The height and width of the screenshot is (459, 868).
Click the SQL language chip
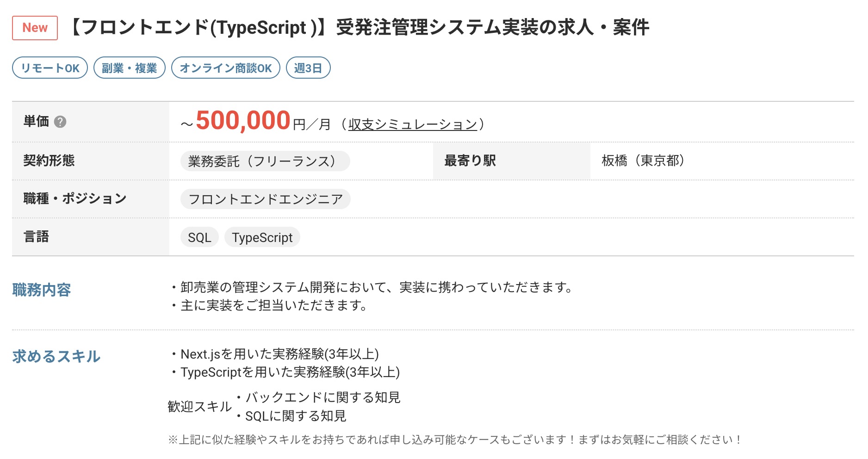pos(199,237)
